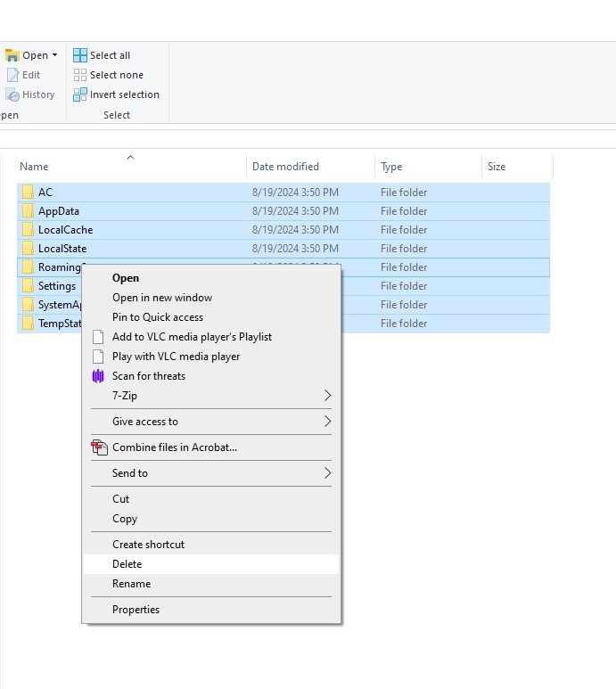Viewport: 616px width, 689px height.
Task: Select Create shortcut
Action: point(211,545)
